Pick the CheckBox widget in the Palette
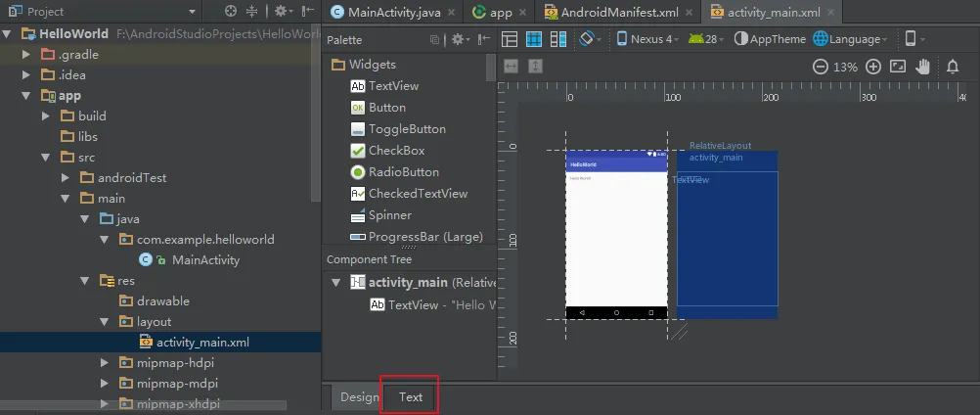Viewport: 980px width, 415px height. tap(387, 151)
